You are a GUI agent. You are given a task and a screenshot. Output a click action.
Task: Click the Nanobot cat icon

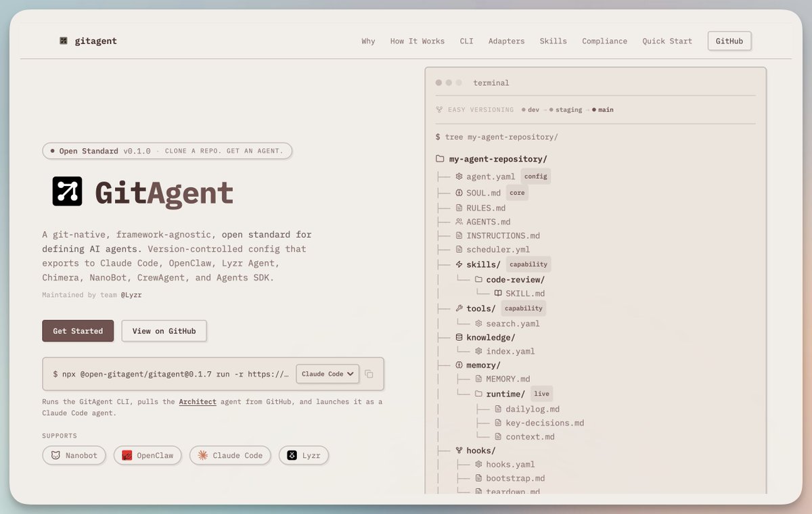point(55,455)
